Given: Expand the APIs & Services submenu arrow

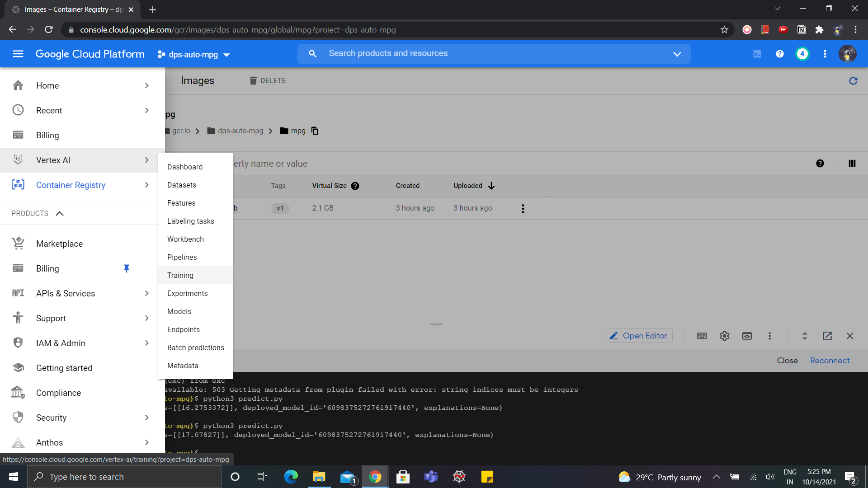Looking at the screenshot, I should pos(147,293).
